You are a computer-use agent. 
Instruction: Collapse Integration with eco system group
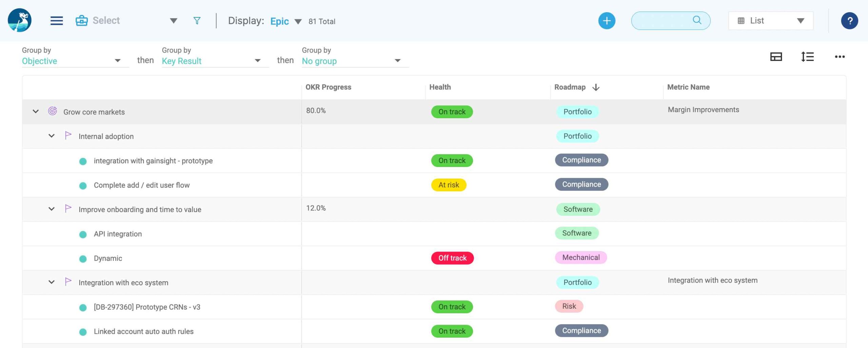pyautogui.click(x=52, y=282)
